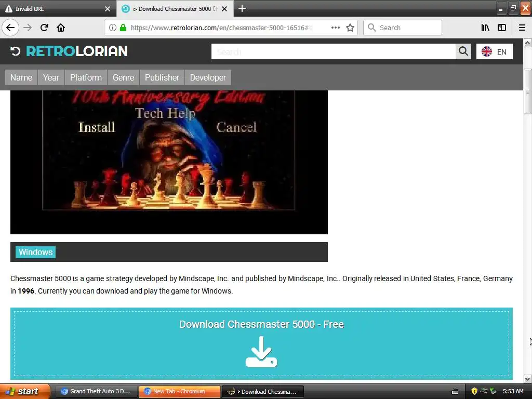Bookmark this page with the star
532x399 pixels.
point(350,28)
